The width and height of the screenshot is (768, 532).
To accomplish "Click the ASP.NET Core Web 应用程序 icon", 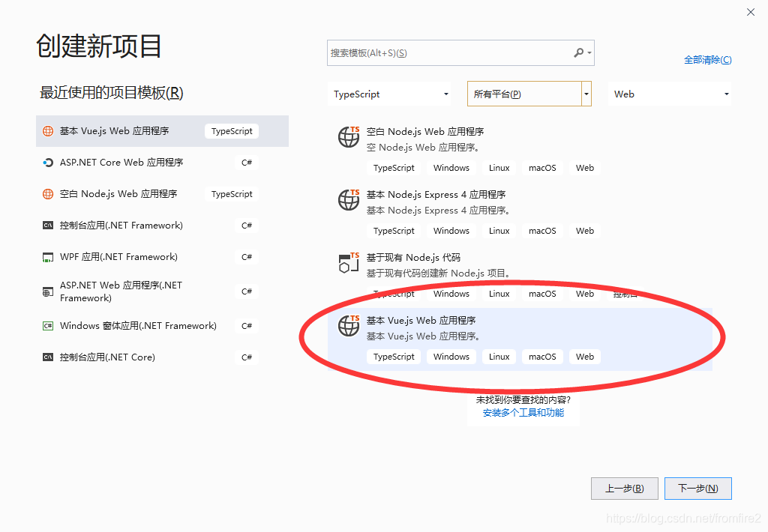I will coord(49,162).
